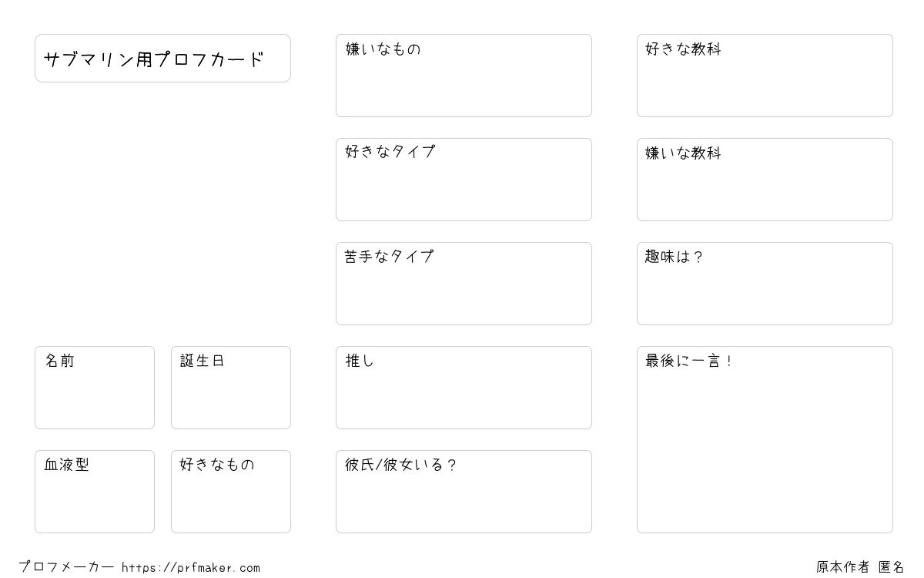
Task: Select the 彼氏/彼女いる? field box
Action: pyautogui.click(x=464, y=492)
